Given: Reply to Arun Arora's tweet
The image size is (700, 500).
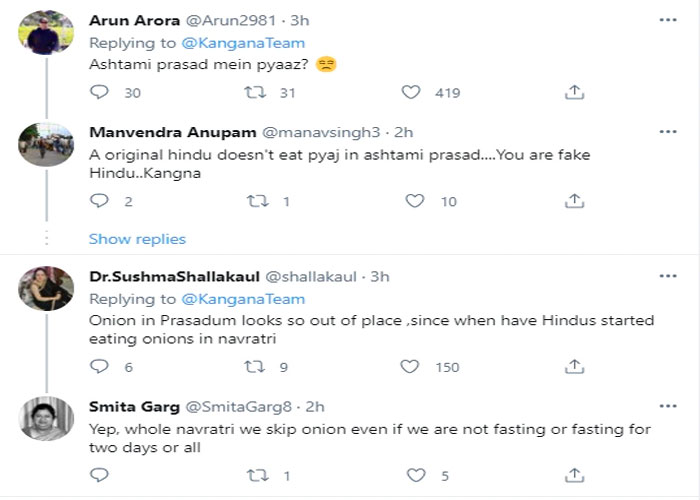Looking at the screenshot, I should coord(99,92).
